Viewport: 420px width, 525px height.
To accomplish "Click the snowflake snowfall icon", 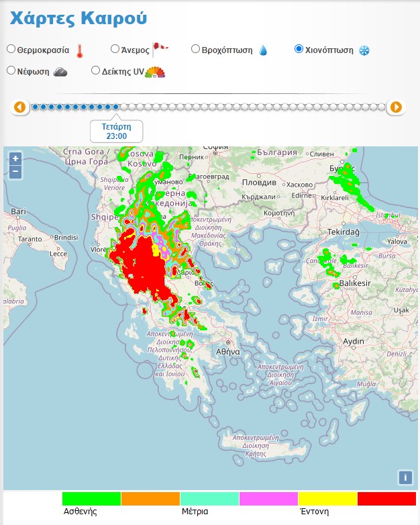I will tap(364, 50).
